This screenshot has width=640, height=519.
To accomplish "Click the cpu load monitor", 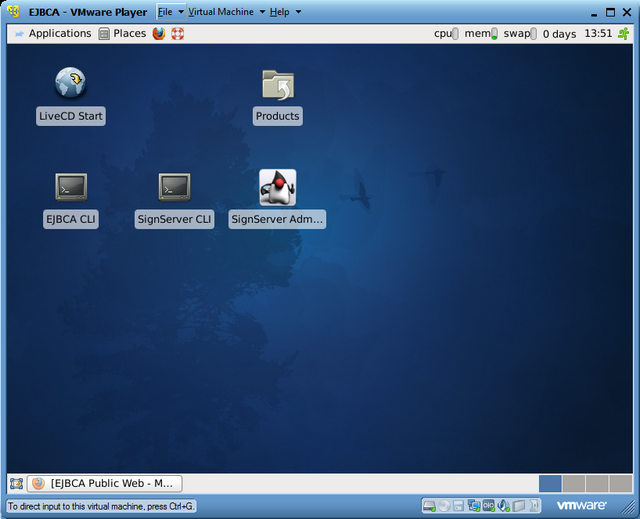I will [x=446, y=33].
